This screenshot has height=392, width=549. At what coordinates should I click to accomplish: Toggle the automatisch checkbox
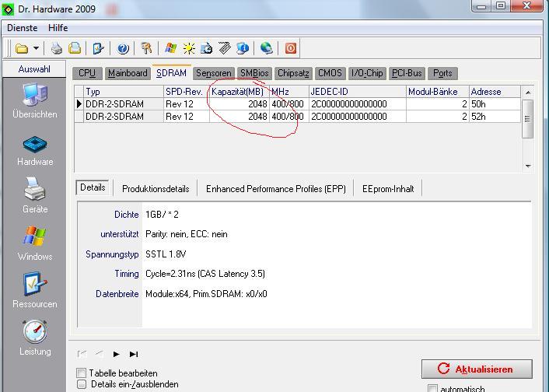point(433,388)
